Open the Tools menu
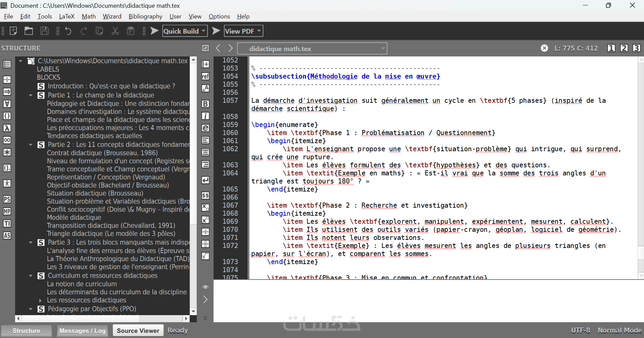This screenshot has width=644, height=338. (x=45, y=16)
